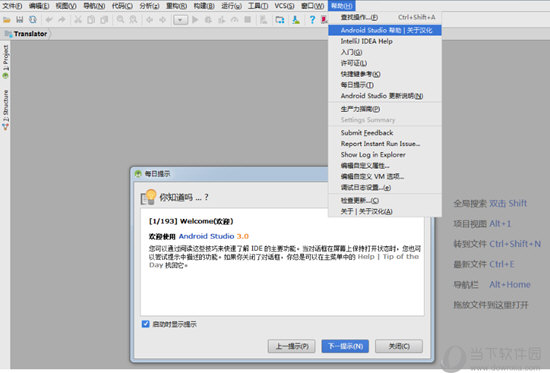Viewport: 550px width, 373px height.
Task: Uncheck 启动时显示提示 checkbox
Action: [x=146, y=324]
